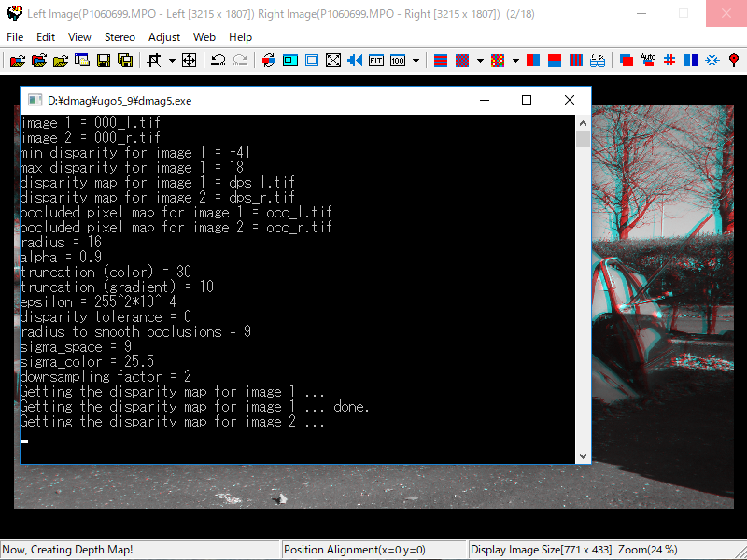
Task: Expand dropdown beside red-blue checkerboard icon
Action: [x=480, y=61]
